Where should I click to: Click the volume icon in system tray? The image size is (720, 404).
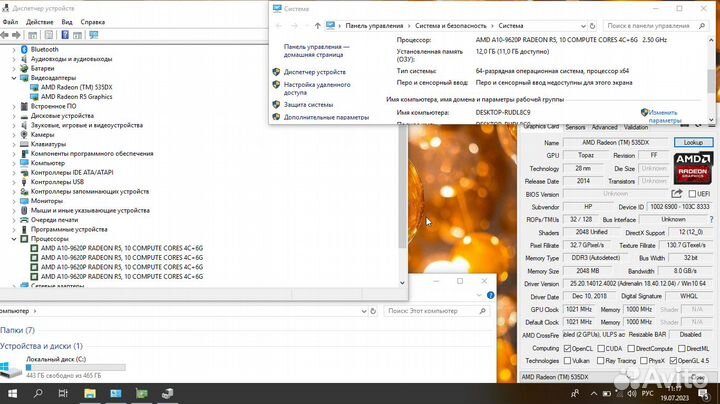click(632, 394)
